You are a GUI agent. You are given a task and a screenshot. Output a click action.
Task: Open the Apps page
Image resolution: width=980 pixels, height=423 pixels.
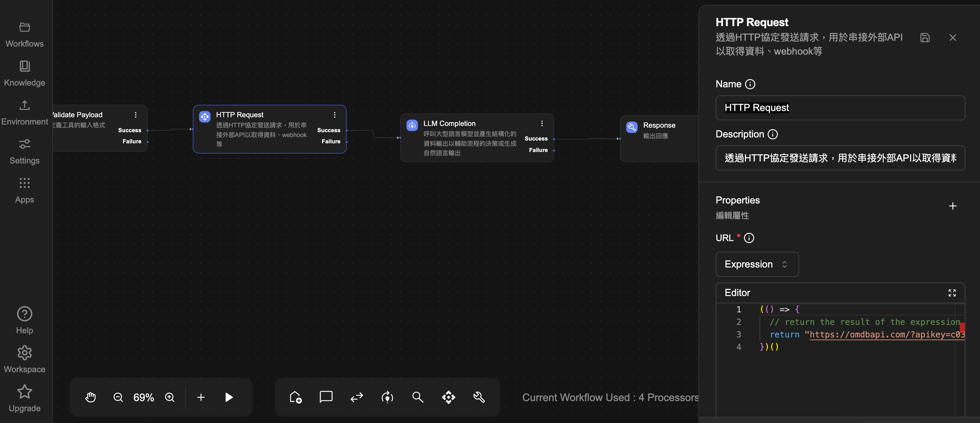point(25,190)
